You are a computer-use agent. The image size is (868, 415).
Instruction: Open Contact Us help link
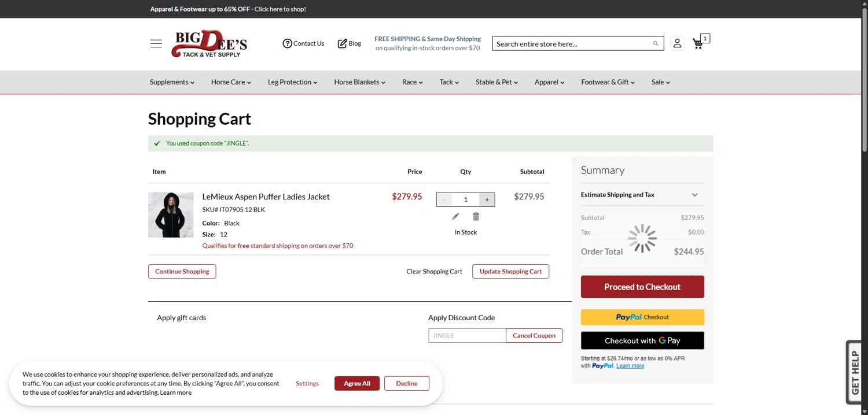[x=303, y=43]
